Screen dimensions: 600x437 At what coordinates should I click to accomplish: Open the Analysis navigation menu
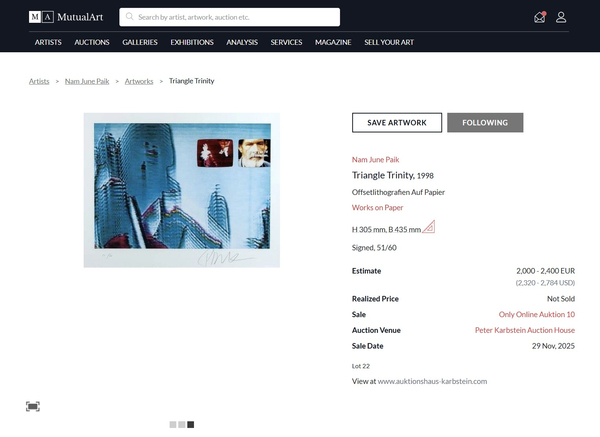click(242, 43)
